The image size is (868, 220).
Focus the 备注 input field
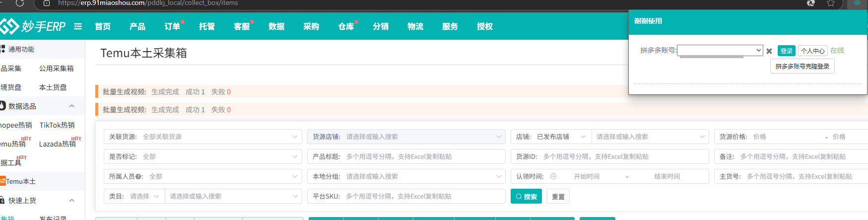pos(791,156)
